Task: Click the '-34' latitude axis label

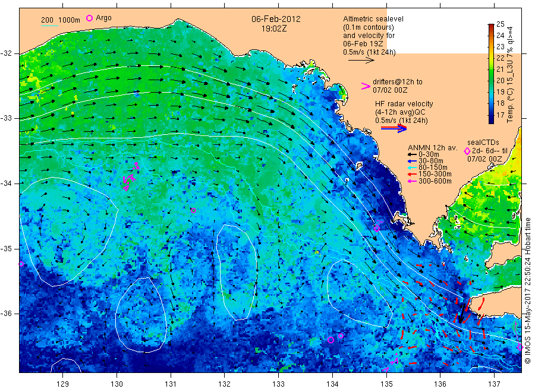Action: tap(6, 184)
